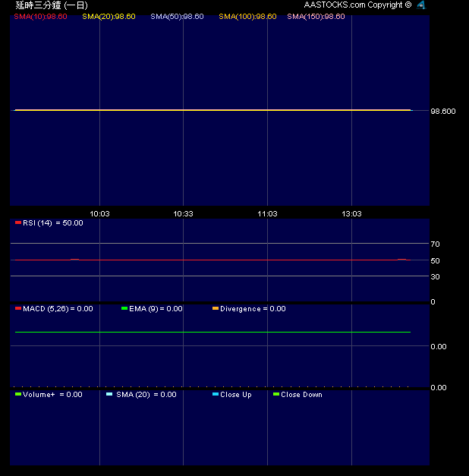The height and width of the screenshot is (476, 469).
Task: Click the green Volume+ legend marker
Action: (x=18, y=395)
